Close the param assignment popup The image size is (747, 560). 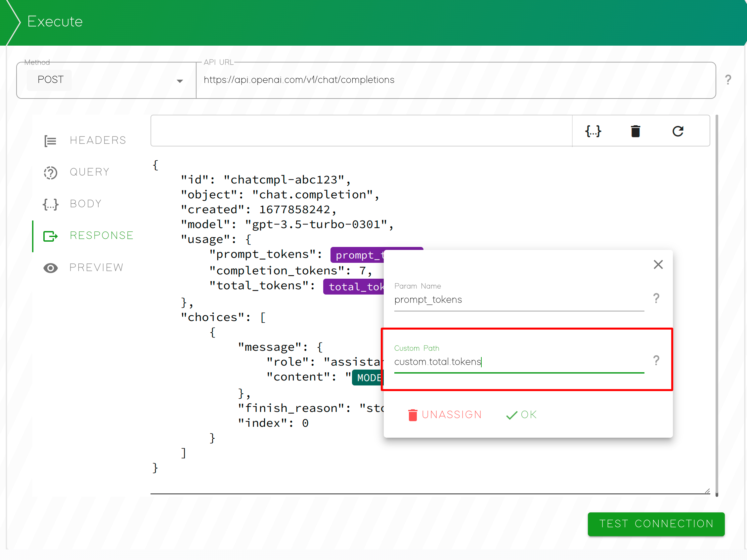658,264
